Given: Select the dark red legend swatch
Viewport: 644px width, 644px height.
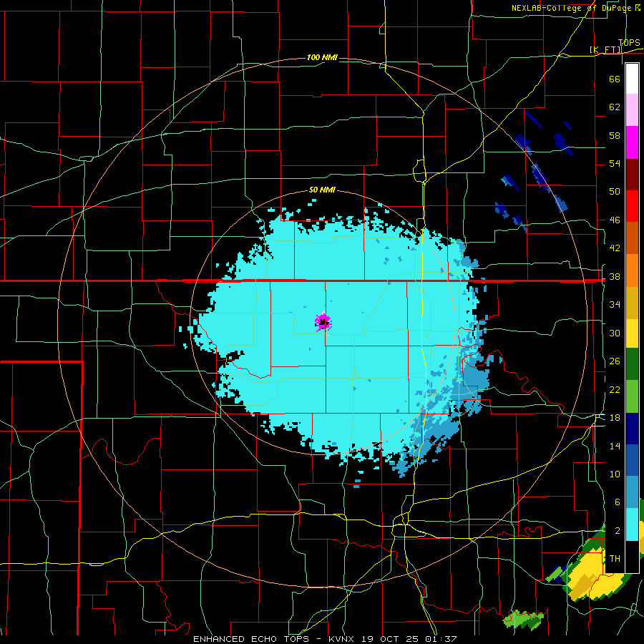Looking at the screenshot, I should click(x=632, y=175).
